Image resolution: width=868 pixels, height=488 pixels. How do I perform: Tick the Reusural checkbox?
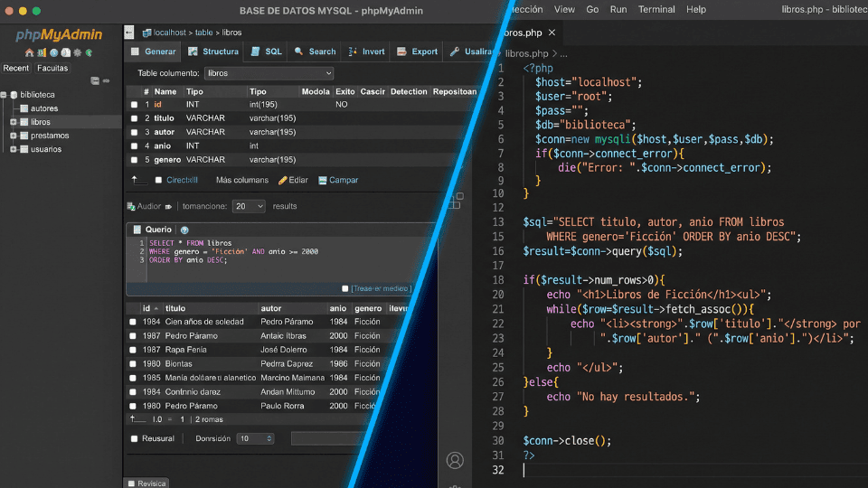(134, 439)
